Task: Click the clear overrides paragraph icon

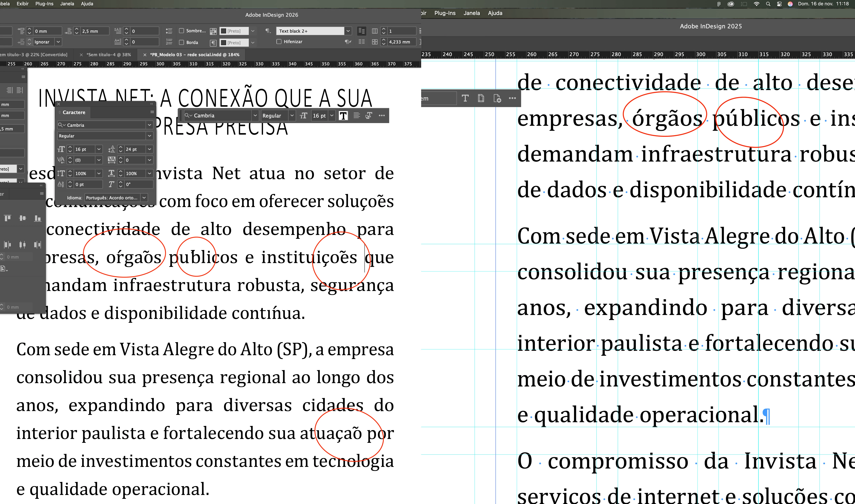Action: point(348,42)
